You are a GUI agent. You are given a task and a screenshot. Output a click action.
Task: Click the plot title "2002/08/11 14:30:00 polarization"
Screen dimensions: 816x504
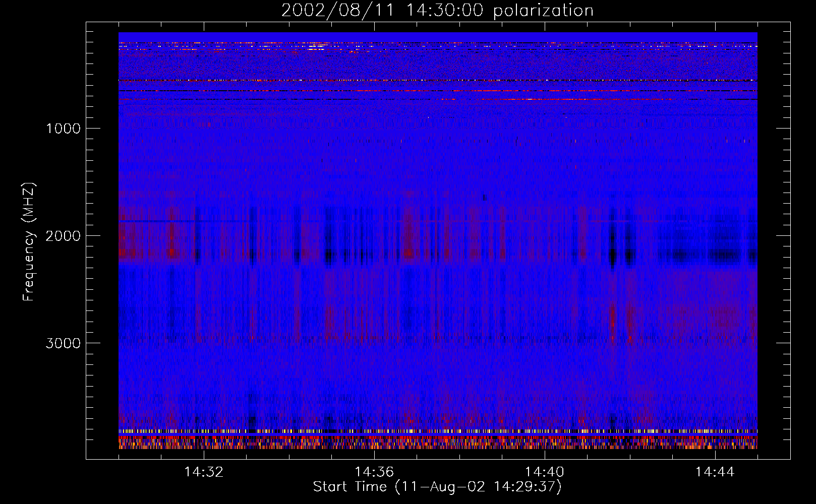tap(437, 11)
